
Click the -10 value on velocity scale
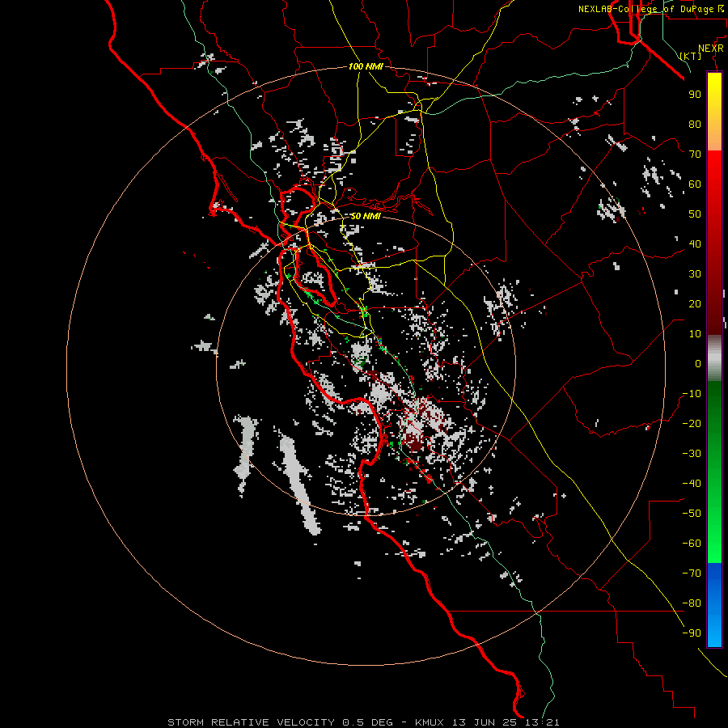[692, 394]
